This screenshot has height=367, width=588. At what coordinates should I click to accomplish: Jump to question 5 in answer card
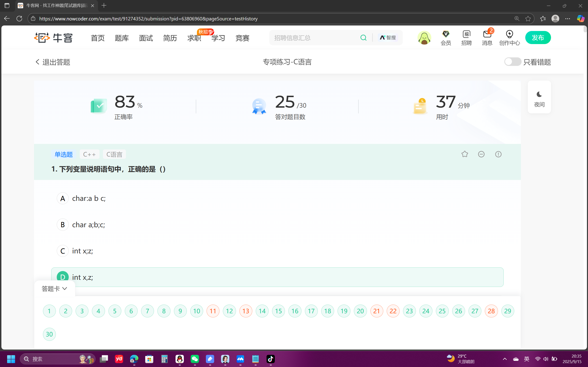tap(115, 311)
